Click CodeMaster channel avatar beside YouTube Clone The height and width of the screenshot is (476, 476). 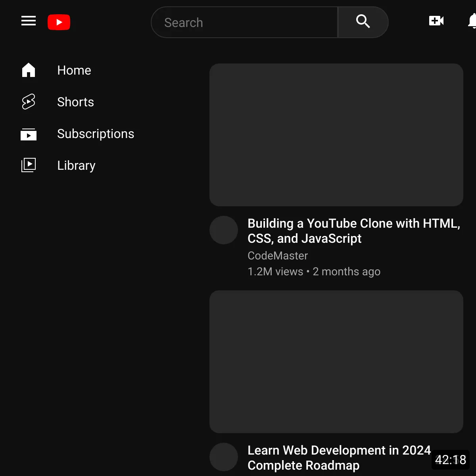[224, 230]
